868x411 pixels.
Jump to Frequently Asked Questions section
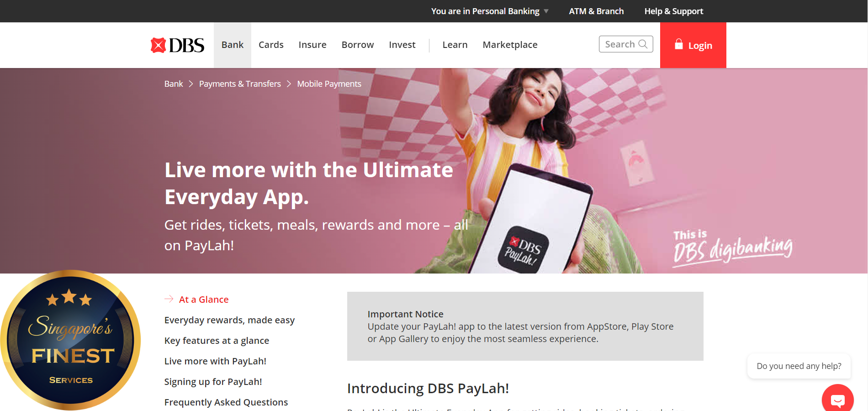[226, 402]
